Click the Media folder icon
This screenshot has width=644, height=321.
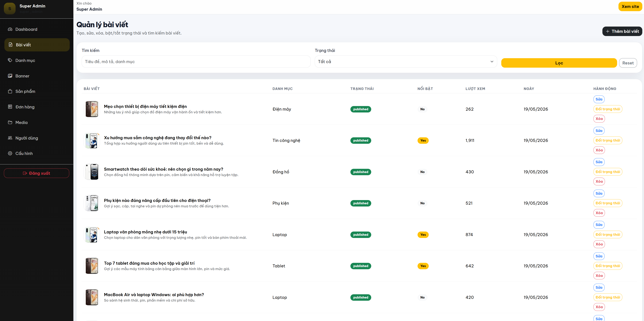10,122
